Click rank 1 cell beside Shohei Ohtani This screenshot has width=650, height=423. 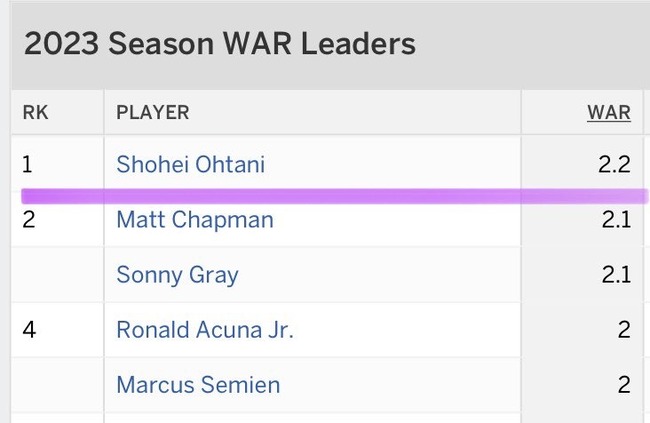tap(57, 163)
